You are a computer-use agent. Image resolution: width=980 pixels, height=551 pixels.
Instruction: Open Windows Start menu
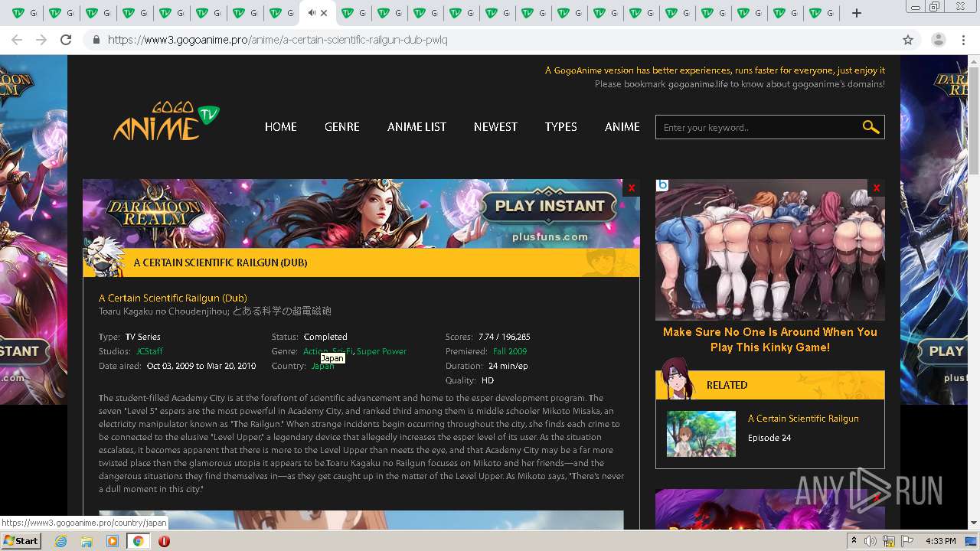(21, 541)
